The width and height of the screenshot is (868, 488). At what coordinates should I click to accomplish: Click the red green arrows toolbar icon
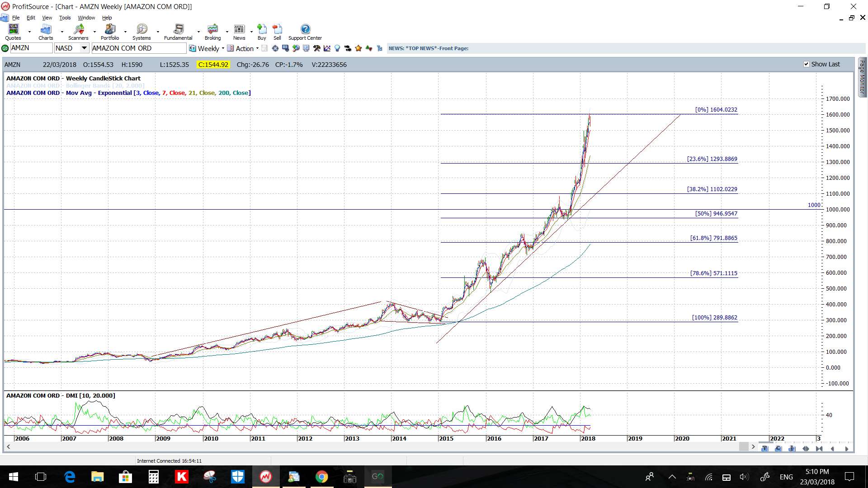[x=369, y=48]
